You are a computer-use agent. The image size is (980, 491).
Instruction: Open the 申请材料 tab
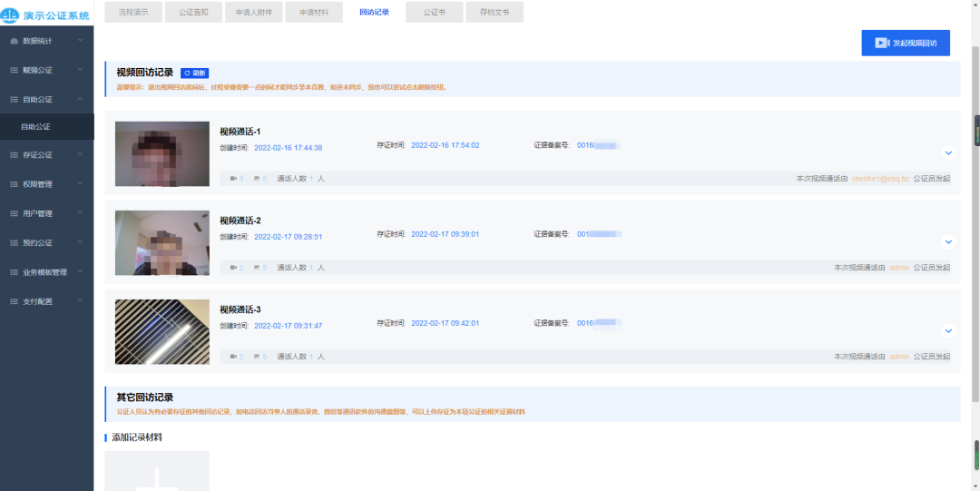coord(314,12)
